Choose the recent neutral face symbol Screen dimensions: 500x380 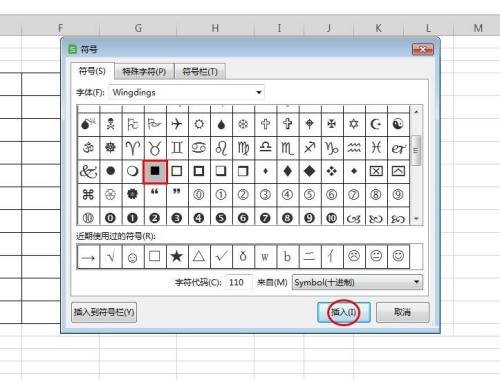[x=376, y=257]
